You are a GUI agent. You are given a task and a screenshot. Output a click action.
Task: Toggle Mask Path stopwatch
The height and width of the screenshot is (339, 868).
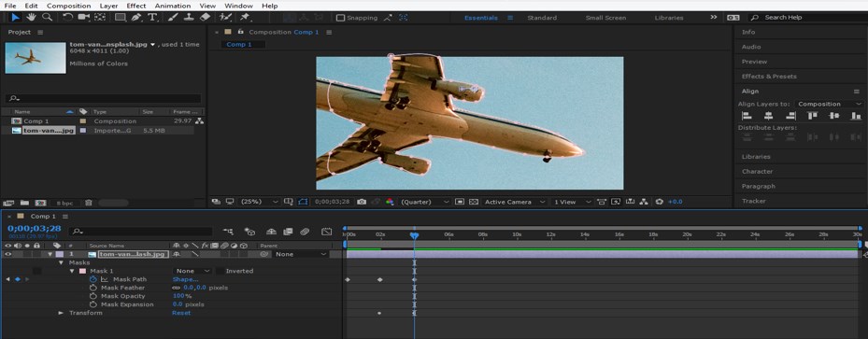[93, 279]
